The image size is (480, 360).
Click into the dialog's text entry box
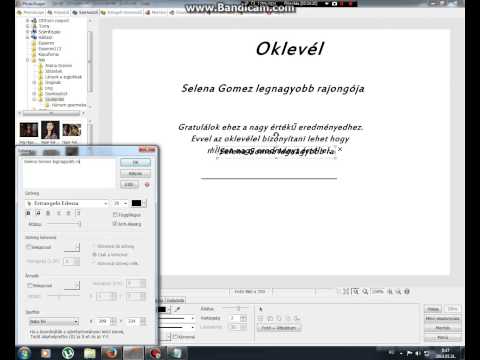[69, 173]
